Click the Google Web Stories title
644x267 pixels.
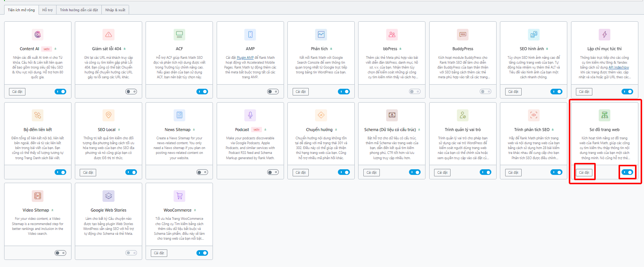[109, 210]
